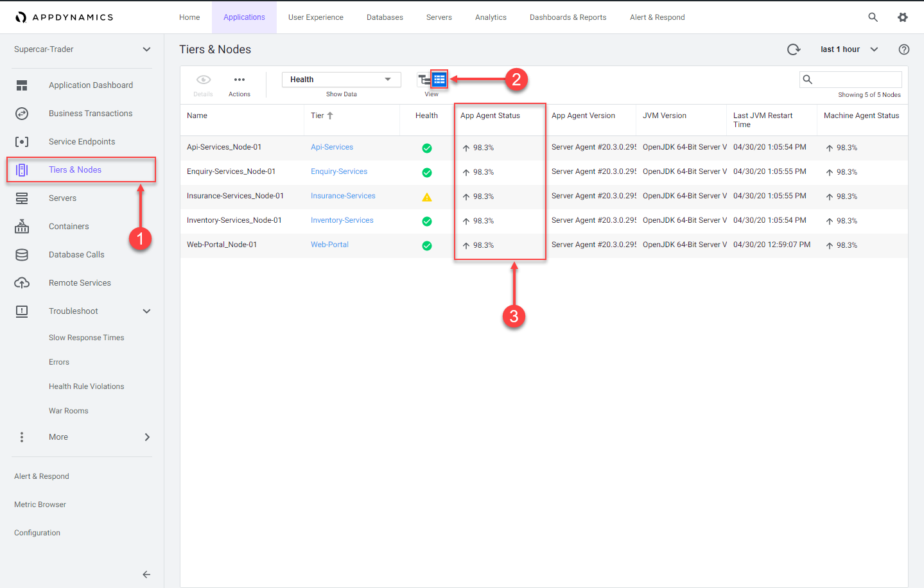Open Health Rule Violations in sidebar
The width and height of the screenshot is (924, 588).
tap(87, 386)
